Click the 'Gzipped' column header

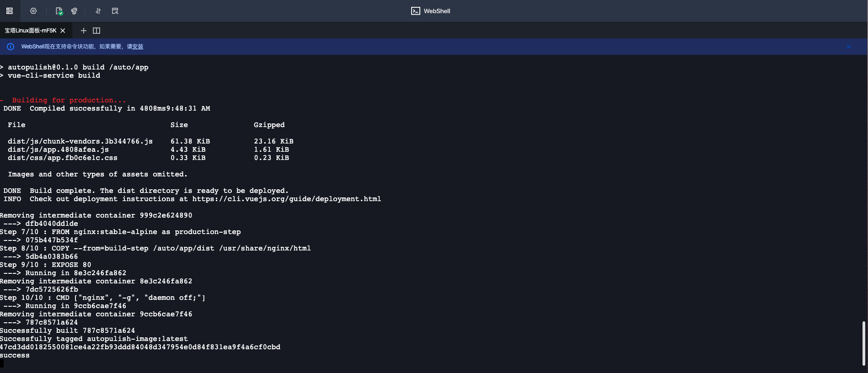click(x=269, y=125)
